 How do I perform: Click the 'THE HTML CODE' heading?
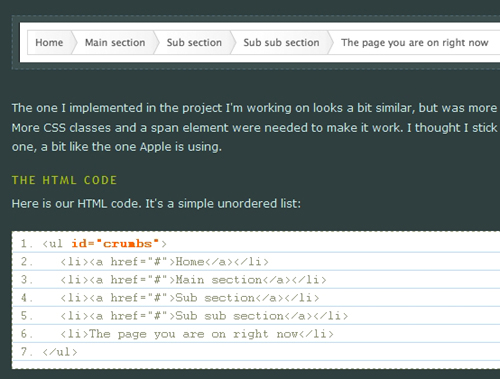click(x=64, y=180)
